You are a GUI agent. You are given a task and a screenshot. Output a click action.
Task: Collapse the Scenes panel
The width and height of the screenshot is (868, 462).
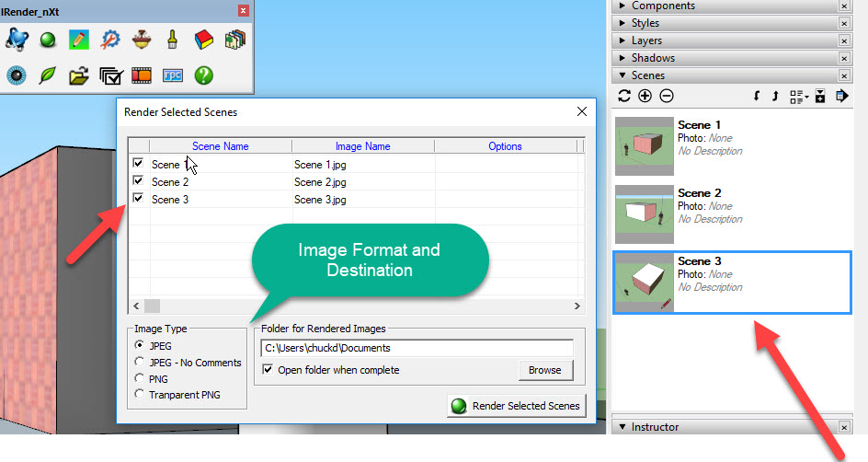[622, 75]
